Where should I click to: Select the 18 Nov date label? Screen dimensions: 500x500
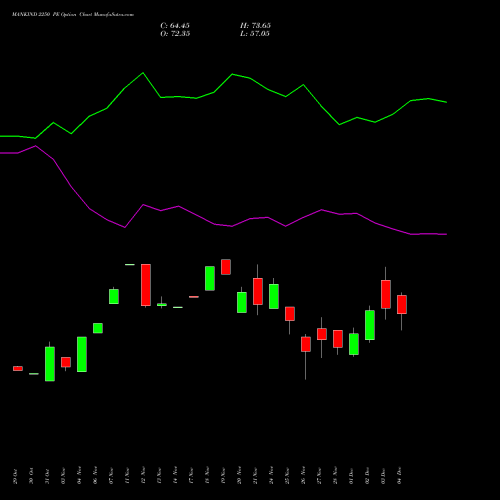tap(207, 476)
